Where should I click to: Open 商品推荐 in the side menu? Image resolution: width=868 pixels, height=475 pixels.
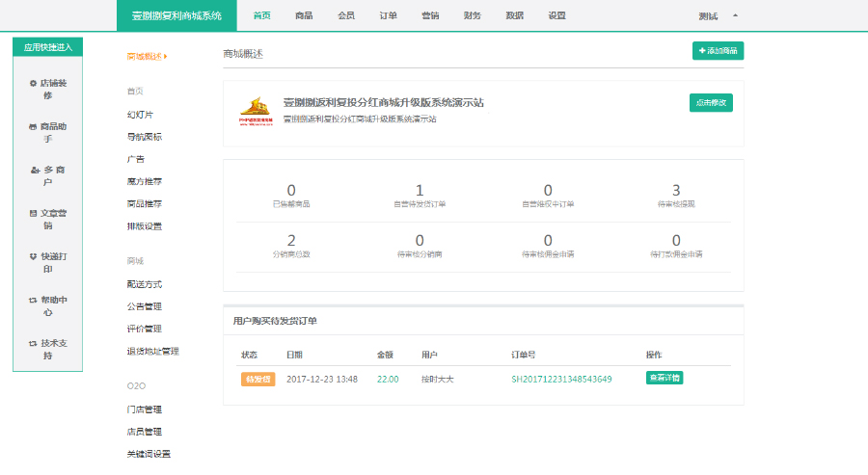point(145,204)
